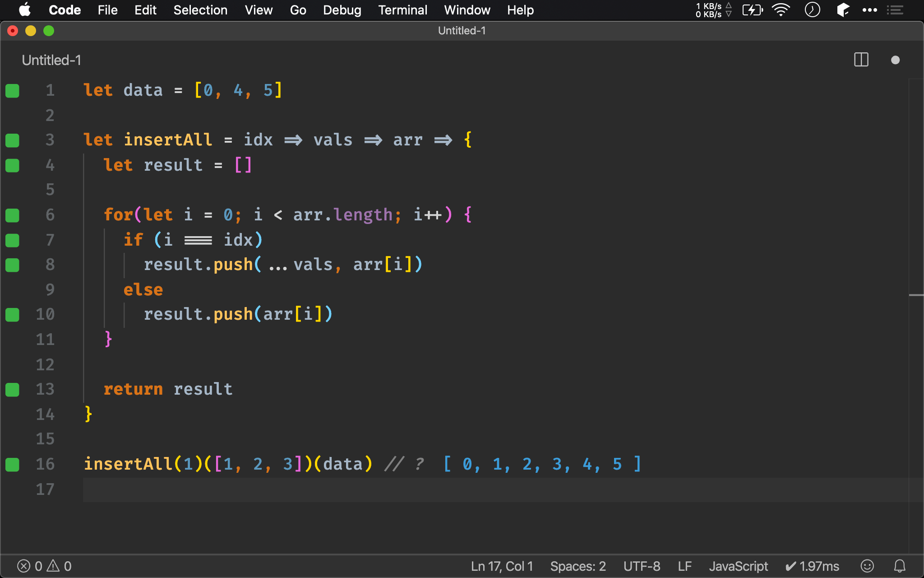Open the Apple menu
The width and height of the screenshot is (924, 578).
tap(25, 10)
